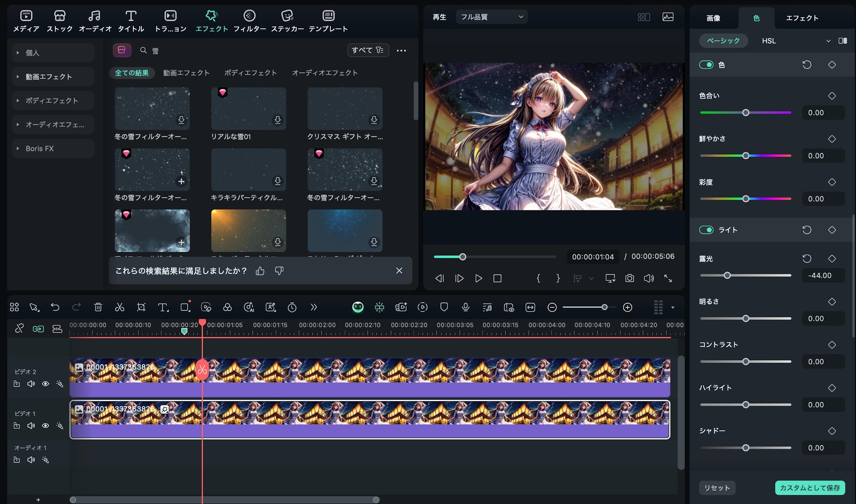Play the preview with the play button
Screen dimensions: 856x504
click(479, 278)
